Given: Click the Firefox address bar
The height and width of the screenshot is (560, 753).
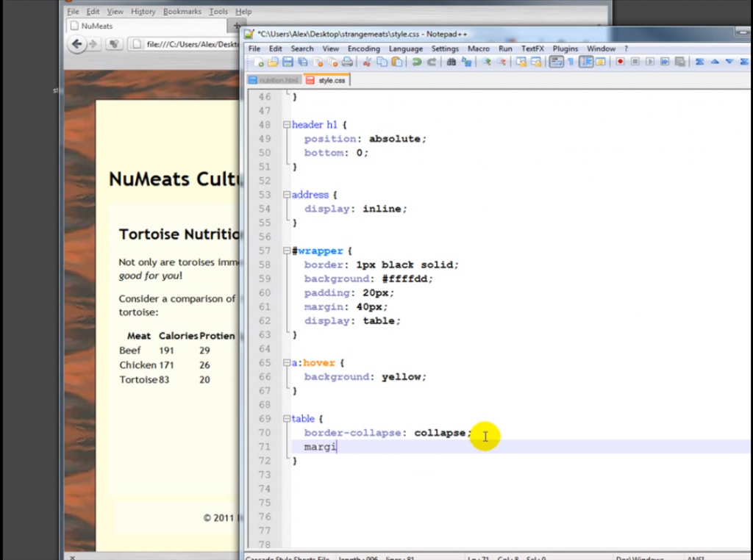Looking at the screenshot, I should point(191,44).
